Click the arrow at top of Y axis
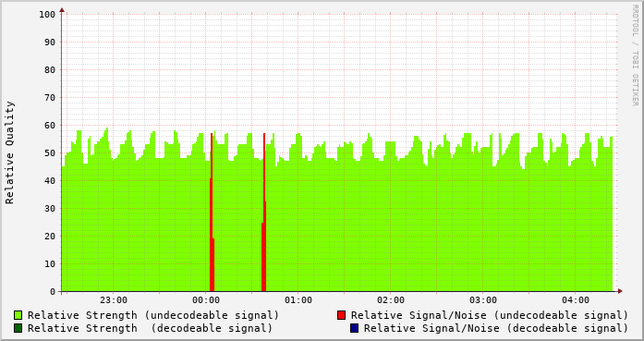This screenshot has height=341, width=644. (62, 10)
